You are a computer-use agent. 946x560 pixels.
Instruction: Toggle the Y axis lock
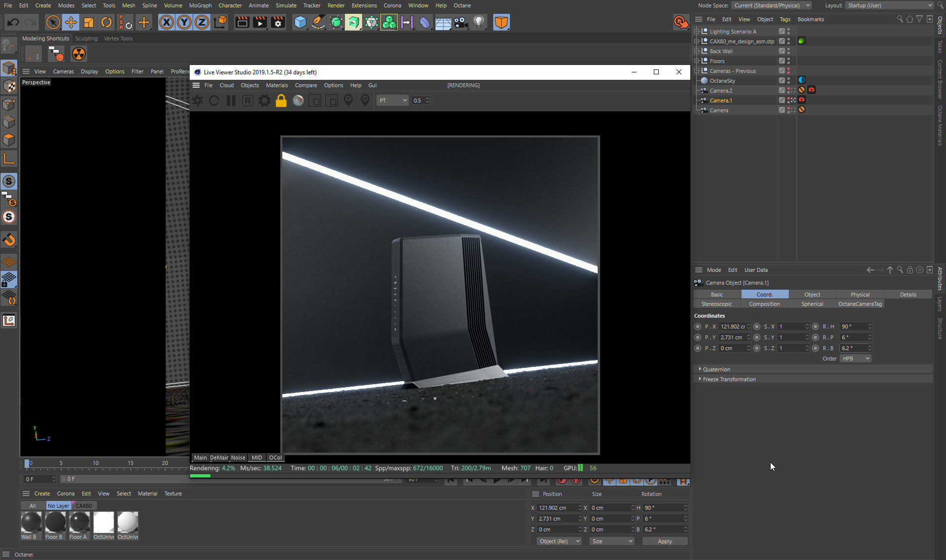click(184, 22)
